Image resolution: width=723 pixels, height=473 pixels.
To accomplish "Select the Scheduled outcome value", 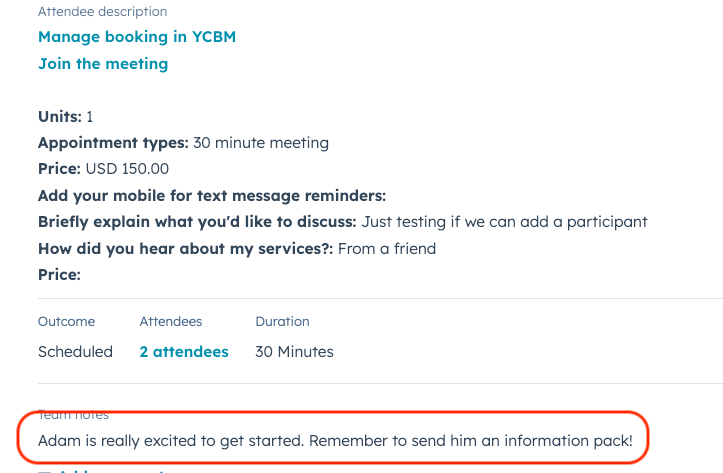I will [x=75, y=352].
